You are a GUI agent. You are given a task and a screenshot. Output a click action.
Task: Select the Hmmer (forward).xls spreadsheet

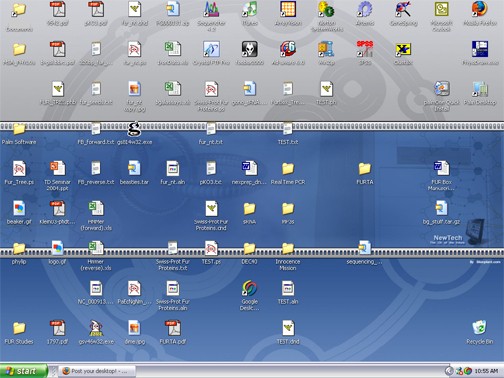tap(96, 209)
